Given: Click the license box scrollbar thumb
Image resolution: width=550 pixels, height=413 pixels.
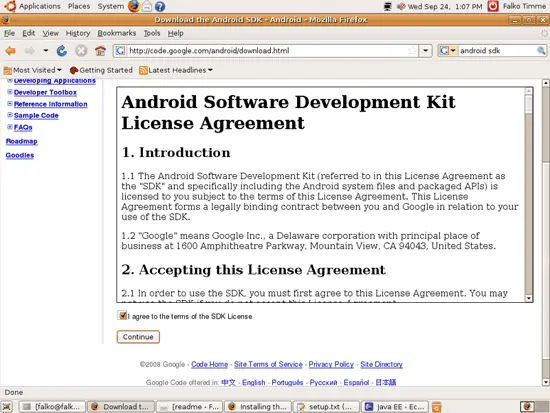Looking at the screenshot, I should pyautogui.click(x=528, y=104).
